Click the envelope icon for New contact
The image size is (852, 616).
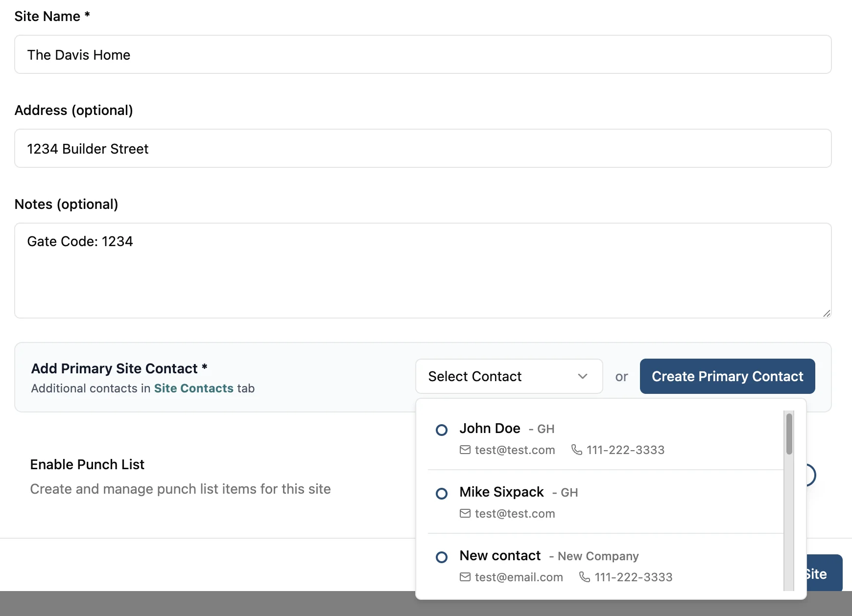(464, 577)
